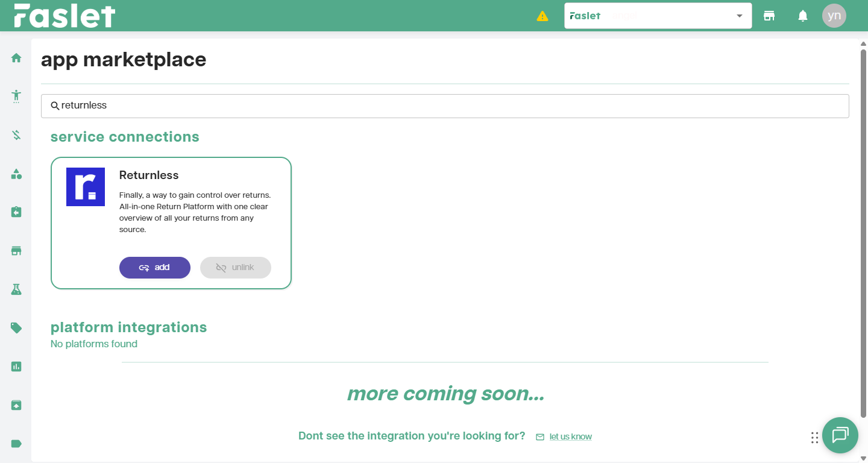
Task: Click the accessibility person sidebar icon
Action: point(16,96)
